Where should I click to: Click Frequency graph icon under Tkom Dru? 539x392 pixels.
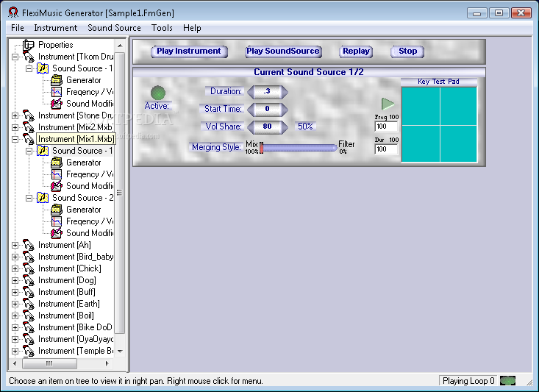click(57, 92)
